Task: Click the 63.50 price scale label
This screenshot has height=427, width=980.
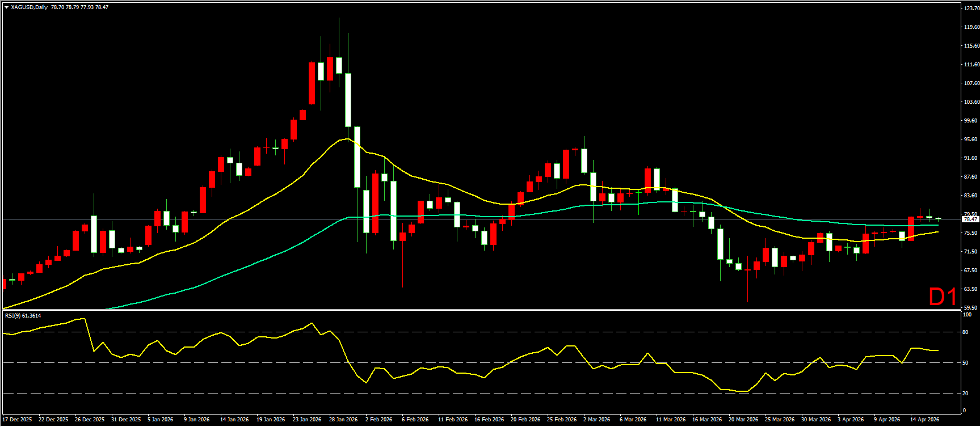Action: [971, 289]
